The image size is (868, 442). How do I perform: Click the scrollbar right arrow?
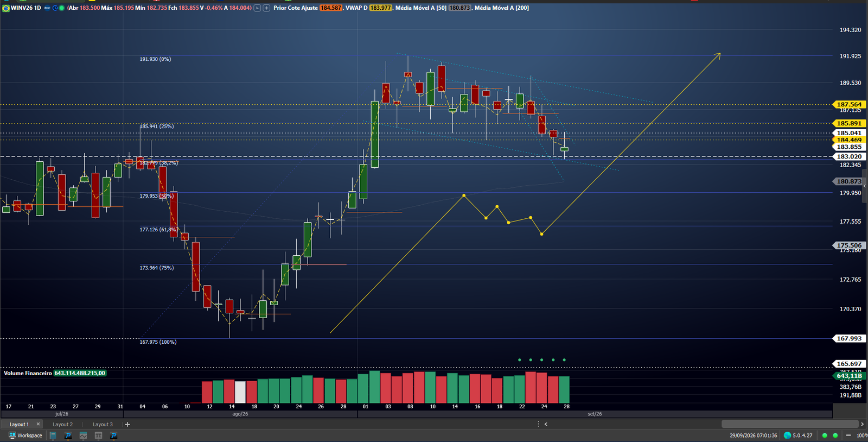pos(862,424)
